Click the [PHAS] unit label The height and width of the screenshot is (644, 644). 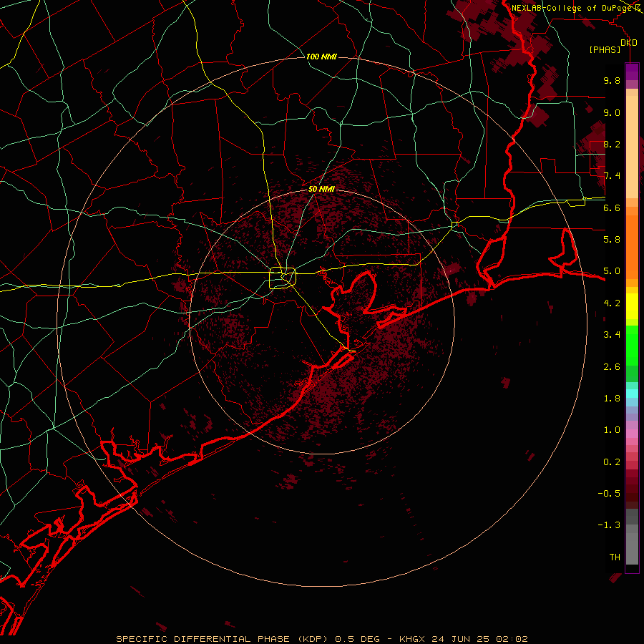point(605,49)
